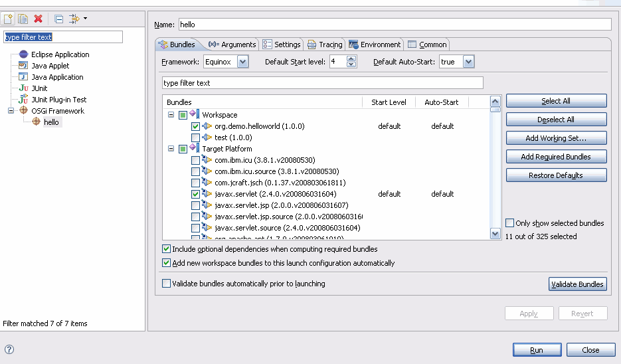
Task: Toggle the Target Platform group checkbox
Action: pyautogui.click(x=183, y=149)
